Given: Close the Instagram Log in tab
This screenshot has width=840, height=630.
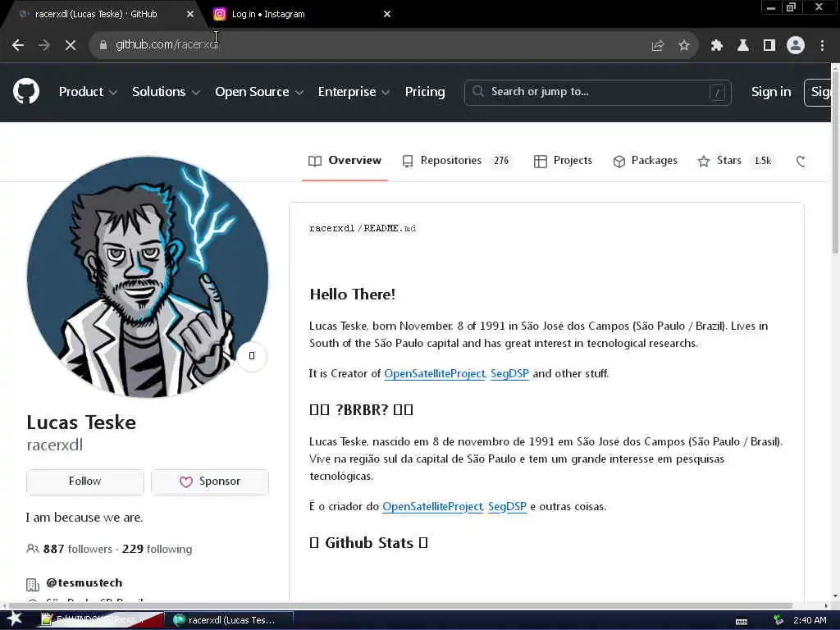Looking at the screenshot, I should [387, 15].
